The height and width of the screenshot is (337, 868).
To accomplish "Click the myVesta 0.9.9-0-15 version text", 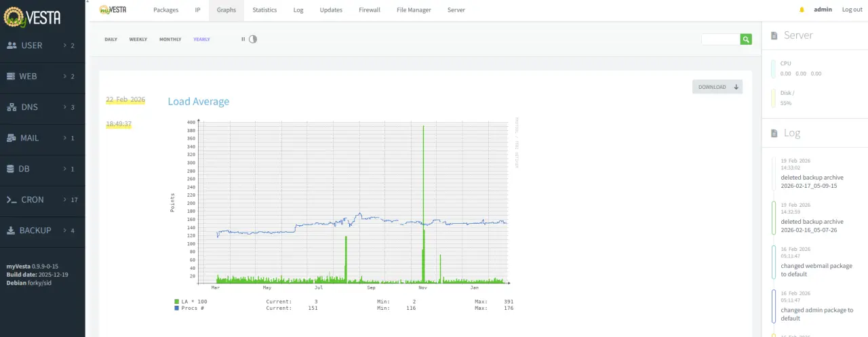I will pos(33,266).
